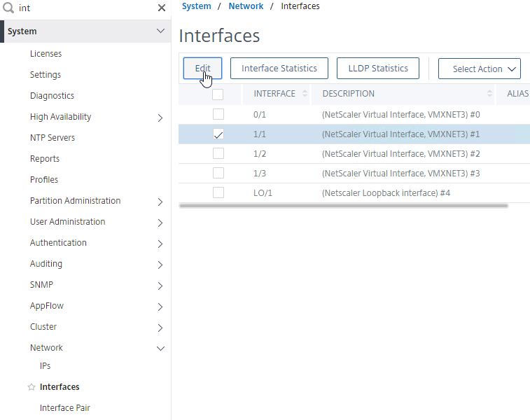Viewport: 530px width, 420px height.
Task: Open the System menu heading
Action: coord(22,31)
